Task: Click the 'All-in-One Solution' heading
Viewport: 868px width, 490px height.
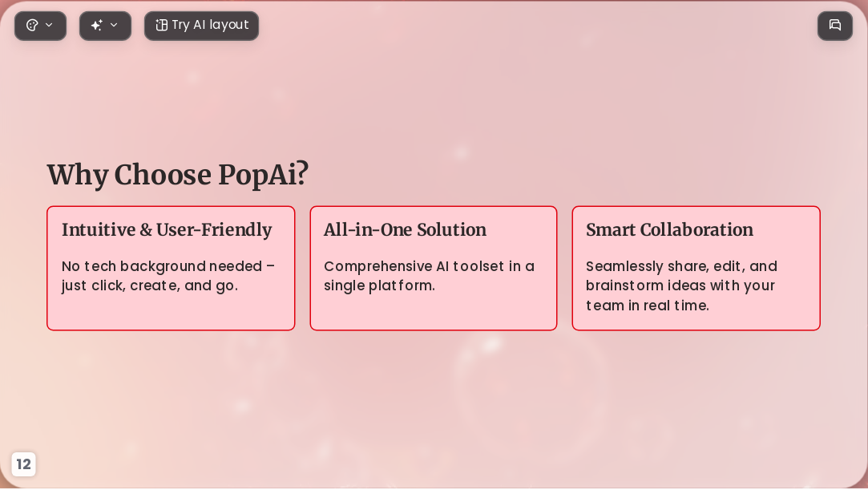Action: click(405, 230)
